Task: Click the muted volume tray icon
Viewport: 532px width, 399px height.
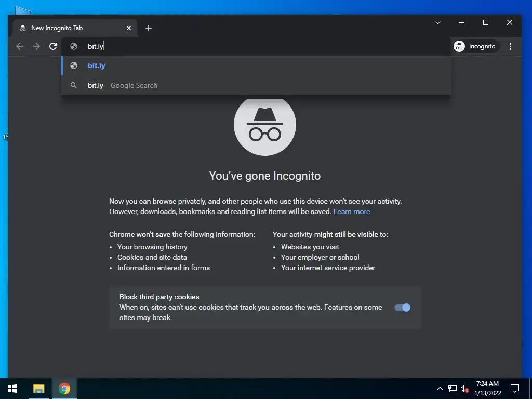Action: [464, 389]
